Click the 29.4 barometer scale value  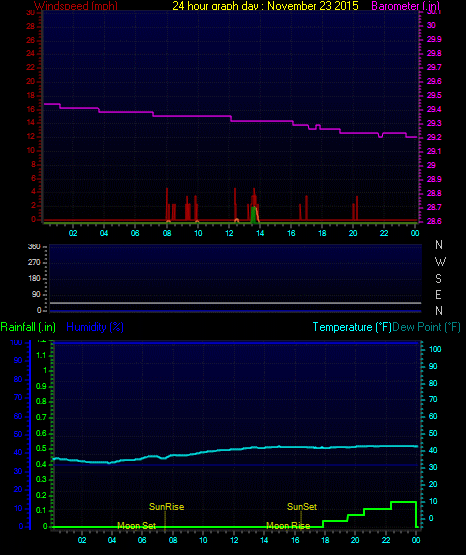click(x=434, y=109)
